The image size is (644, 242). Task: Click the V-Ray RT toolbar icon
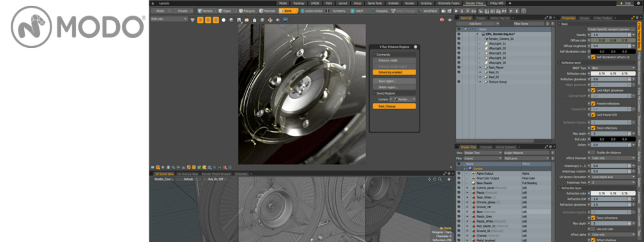492,11
